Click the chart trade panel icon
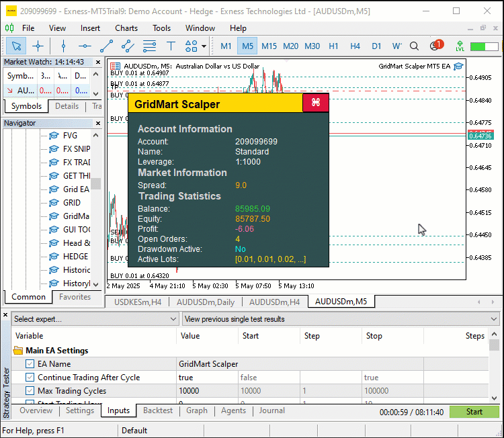The image size is (504, 438). click(x=115, y=67)
